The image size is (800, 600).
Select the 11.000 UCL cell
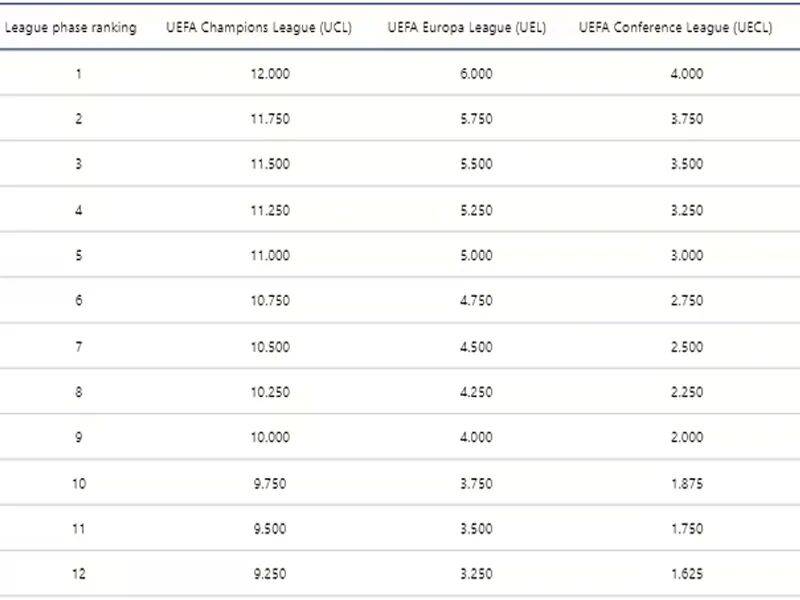tap(270, 255)
